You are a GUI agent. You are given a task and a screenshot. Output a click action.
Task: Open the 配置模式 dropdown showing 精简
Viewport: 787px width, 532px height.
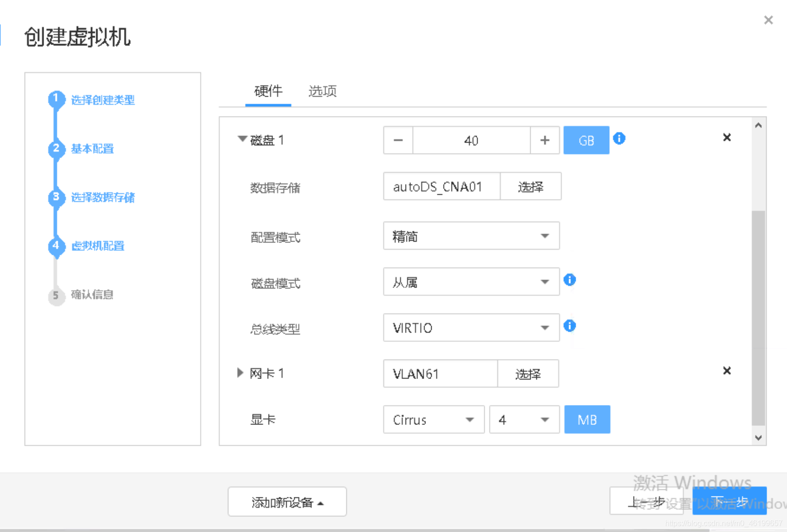coord(471,236)
